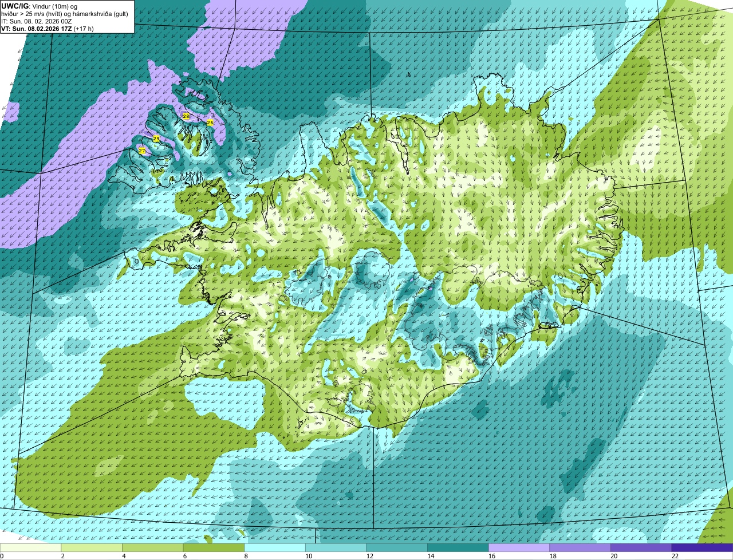Screen dimensions: 733x560
Task: Click the legend tick label '22'
Action: [x=675, y=555]
